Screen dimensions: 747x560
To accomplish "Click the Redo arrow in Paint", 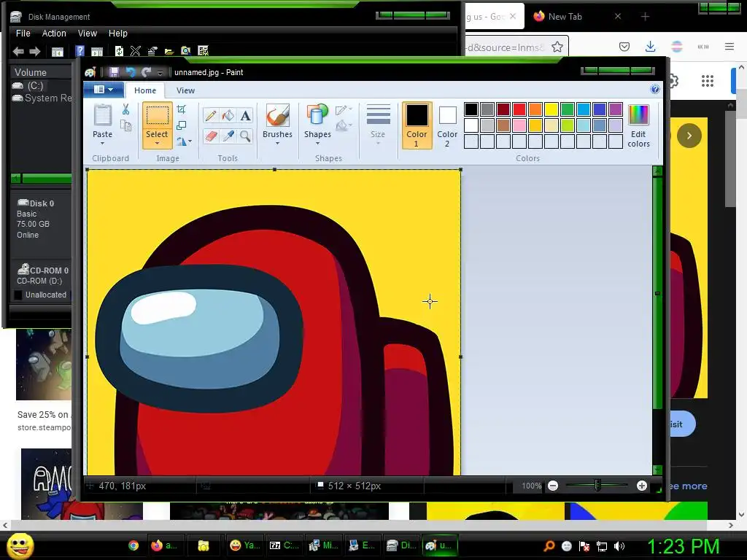I will click(146, 72).
